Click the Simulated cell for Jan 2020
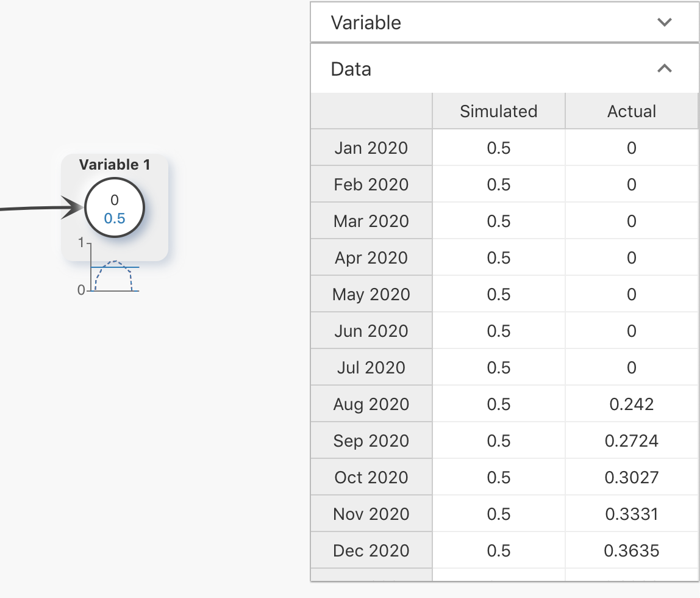 499,148
